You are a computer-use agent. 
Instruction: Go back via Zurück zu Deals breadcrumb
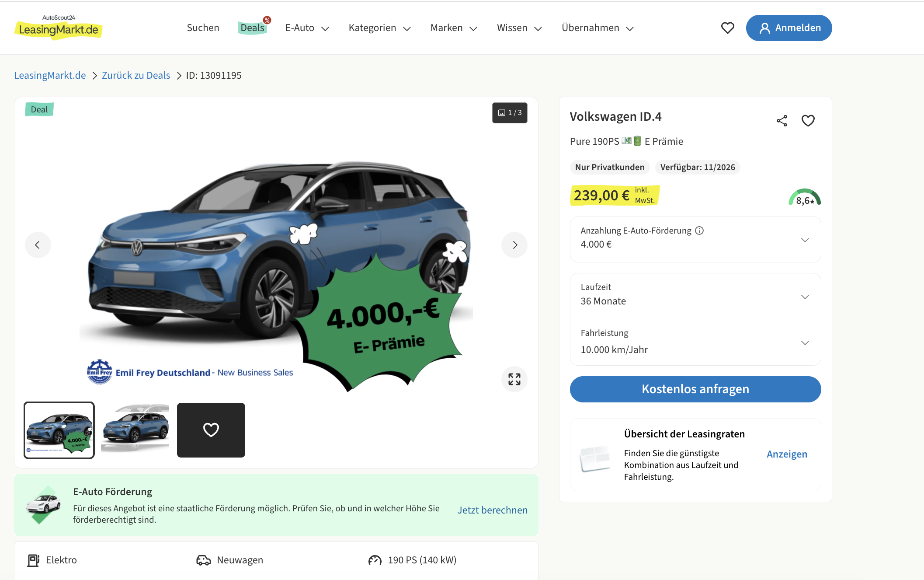(136, 75)
